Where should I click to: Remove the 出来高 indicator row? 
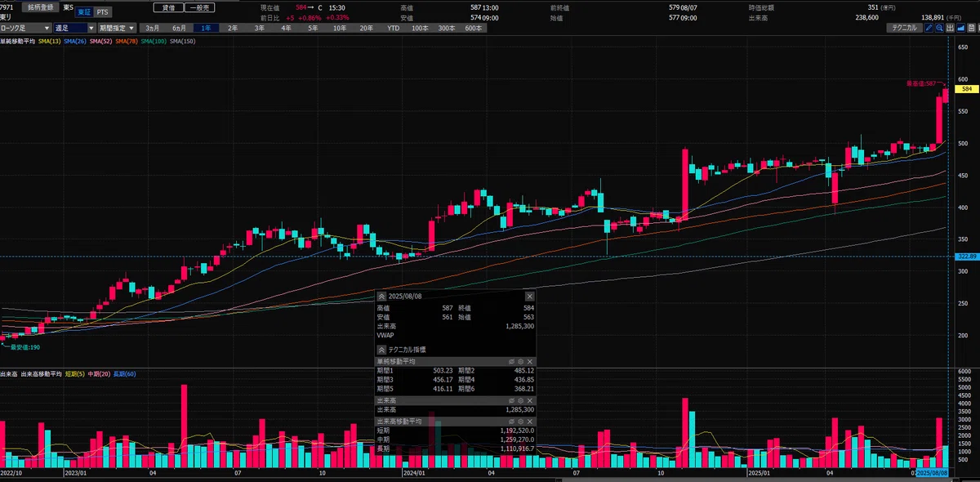tap(529, 400)
